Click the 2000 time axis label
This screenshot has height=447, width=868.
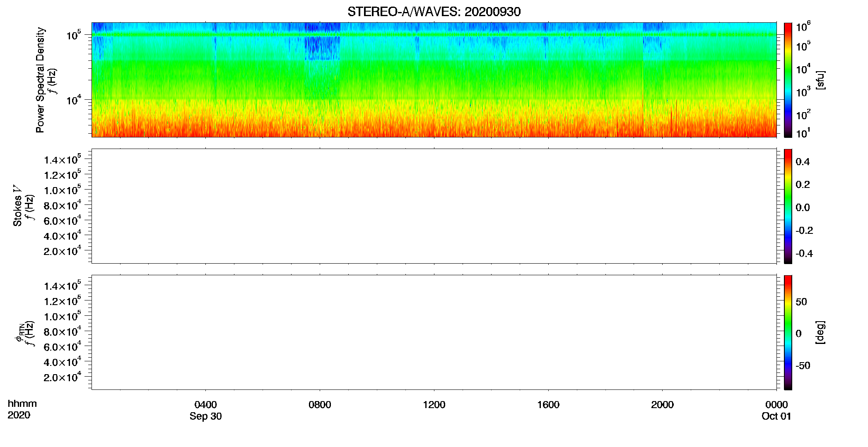[x=662, y=404]
